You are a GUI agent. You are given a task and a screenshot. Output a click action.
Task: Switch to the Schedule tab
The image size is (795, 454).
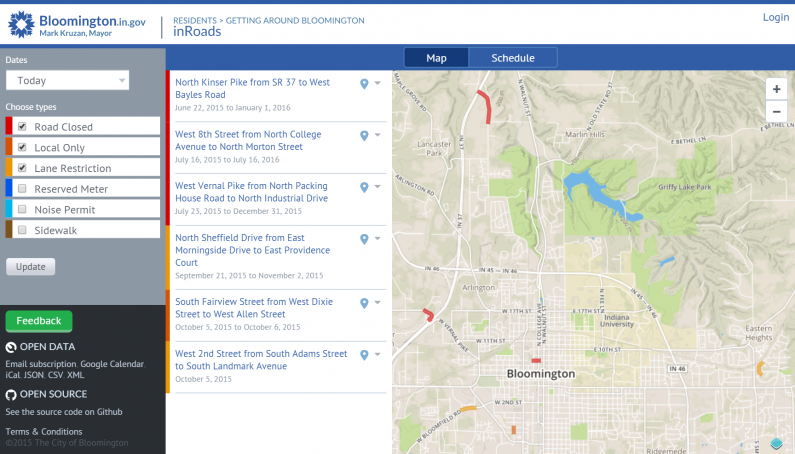512,58
